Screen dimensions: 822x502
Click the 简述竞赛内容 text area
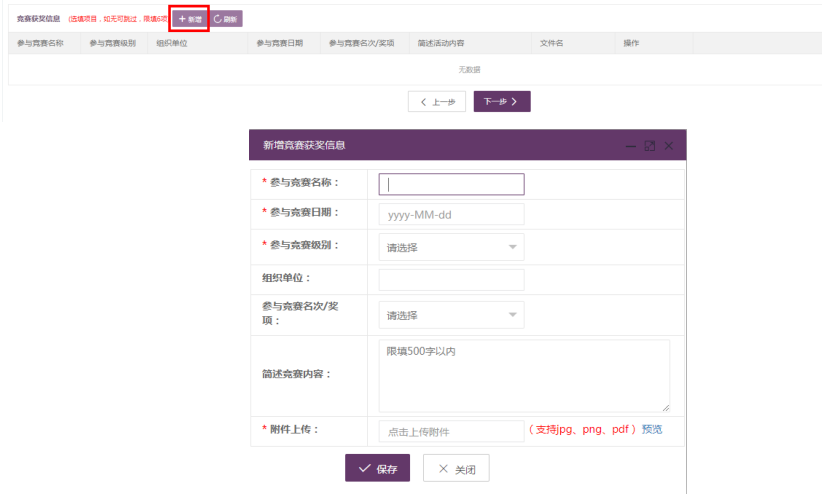click(524, 375)
